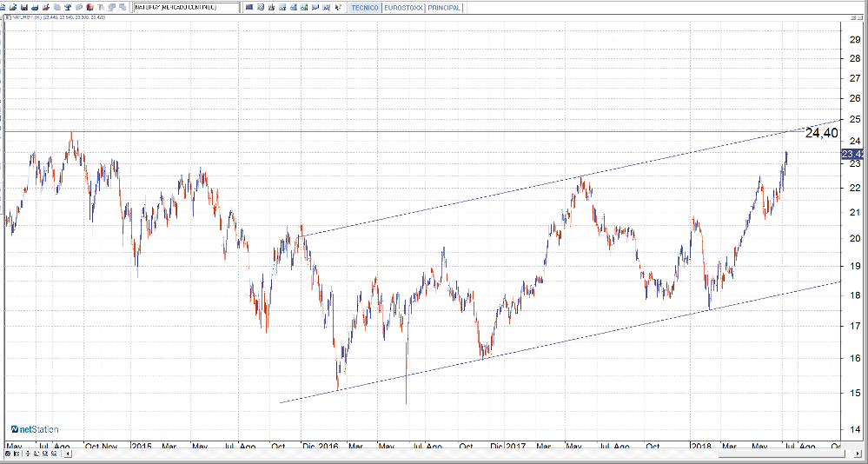Image resolution: width=868 pixels, height=464 pixels.
Task: Click the NATURGY (M) chart title text
Action: pos(59,17)
